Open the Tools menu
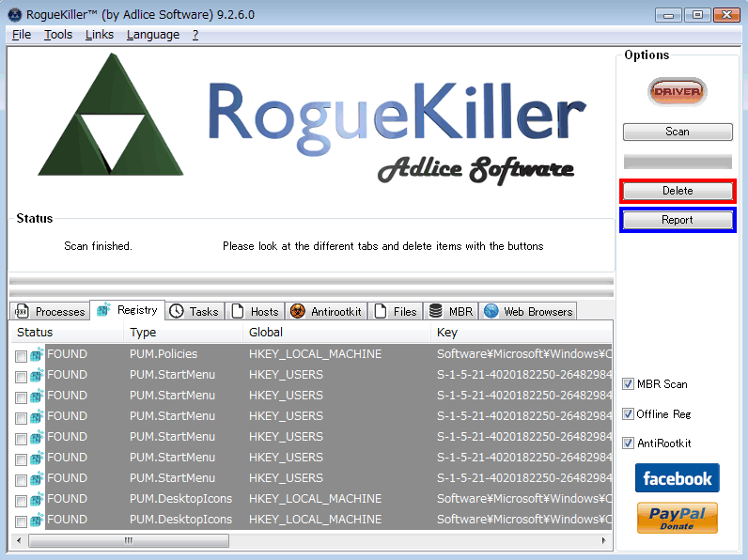 [58, 35]
